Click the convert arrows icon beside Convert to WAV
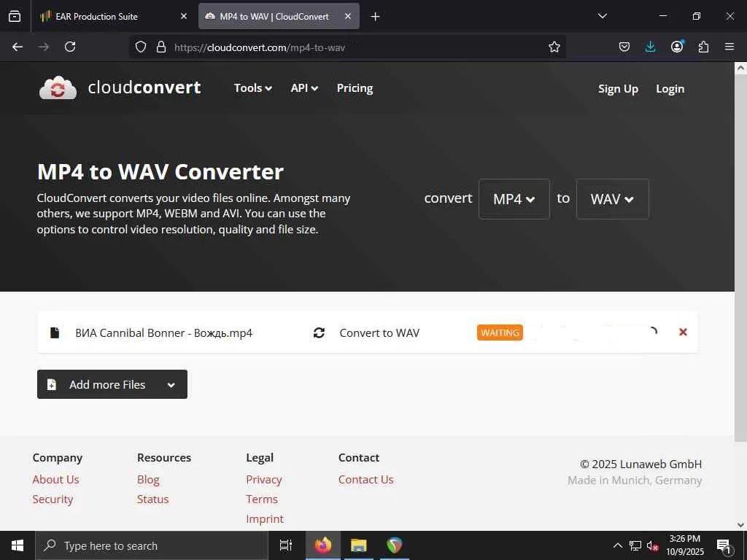747x560 pixels. click(x=320, y=332)
